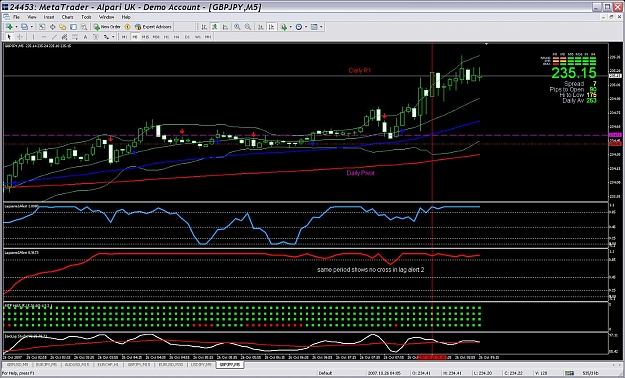Viewport: 625px width, 378px height.
Task: Zoom out of the chart
Action: tap(248, 27)
